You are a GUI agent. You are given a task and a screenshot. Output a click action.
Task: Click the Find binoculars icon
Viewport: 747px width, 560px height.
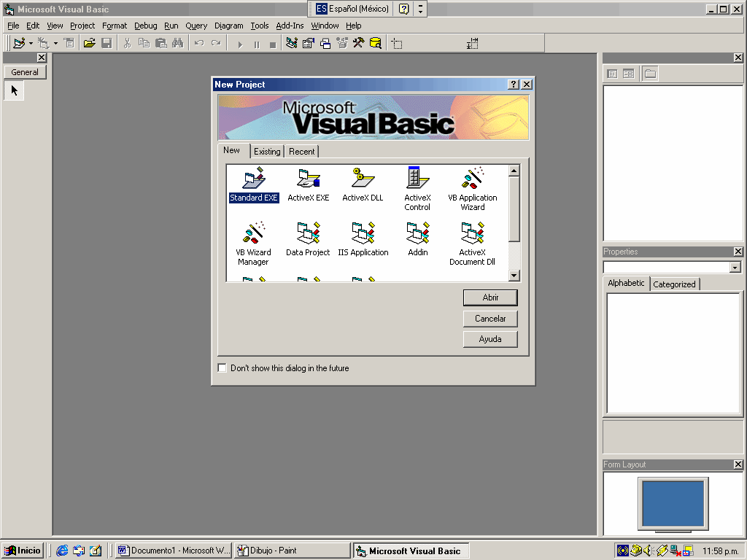tap(178, 43)
